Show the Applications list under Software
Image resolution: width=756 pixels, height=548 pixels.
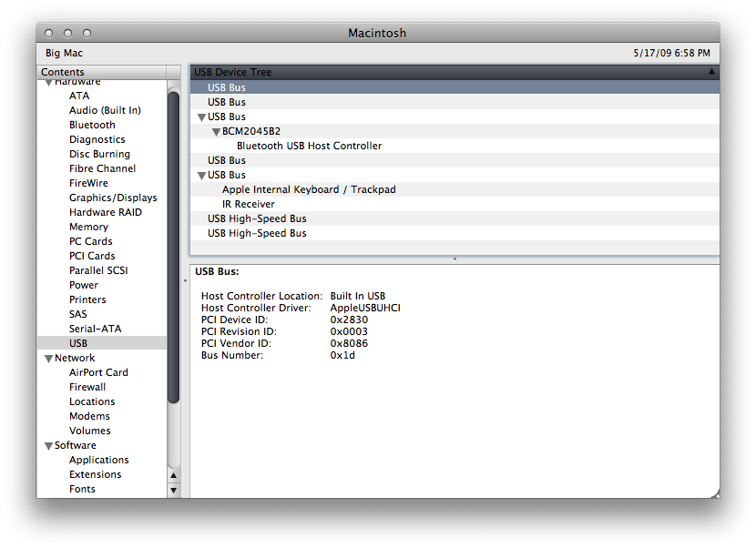tap(99, 460)
